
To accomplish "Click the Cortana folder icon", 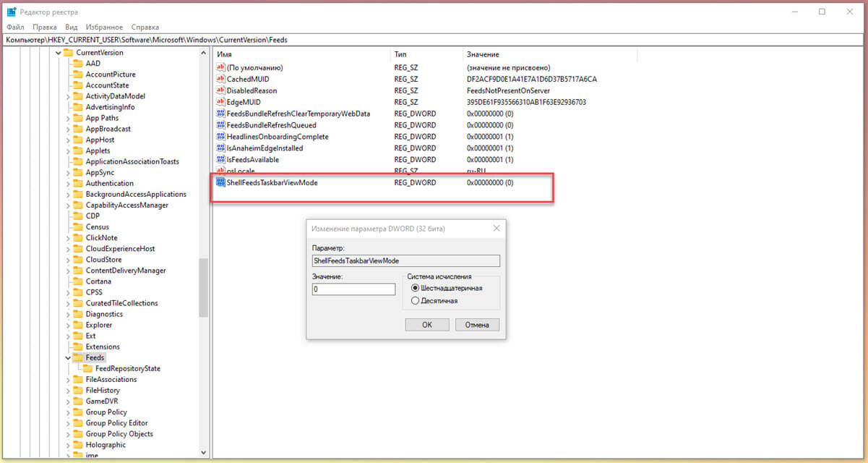I will coord(78,281).
